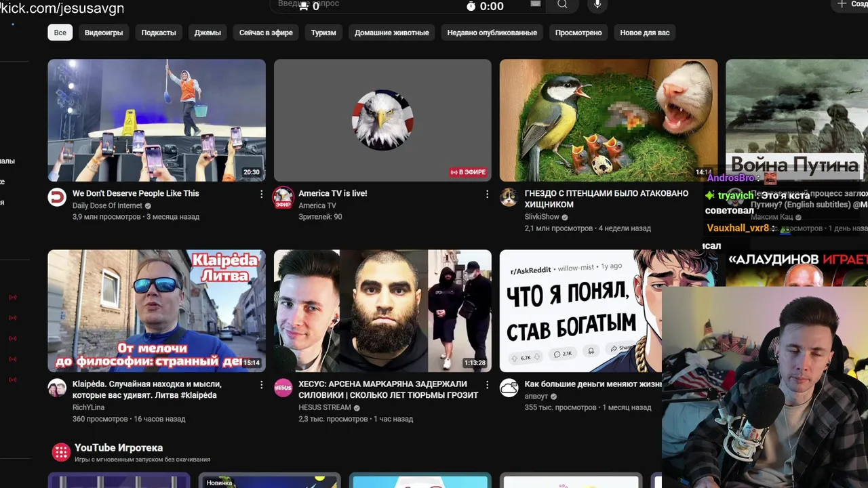
Task: Click the Klaipėda. Случайная находка video title
Action: [x=147, y=390]
